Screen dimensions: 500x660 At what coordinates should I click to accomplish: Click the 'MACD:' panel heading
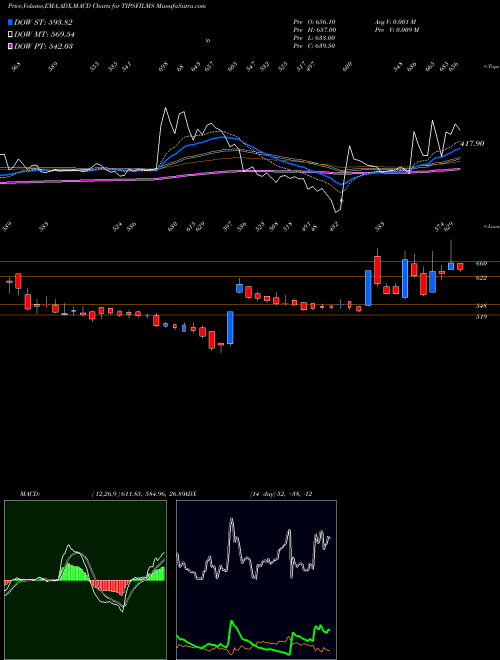tap(30, 494)
